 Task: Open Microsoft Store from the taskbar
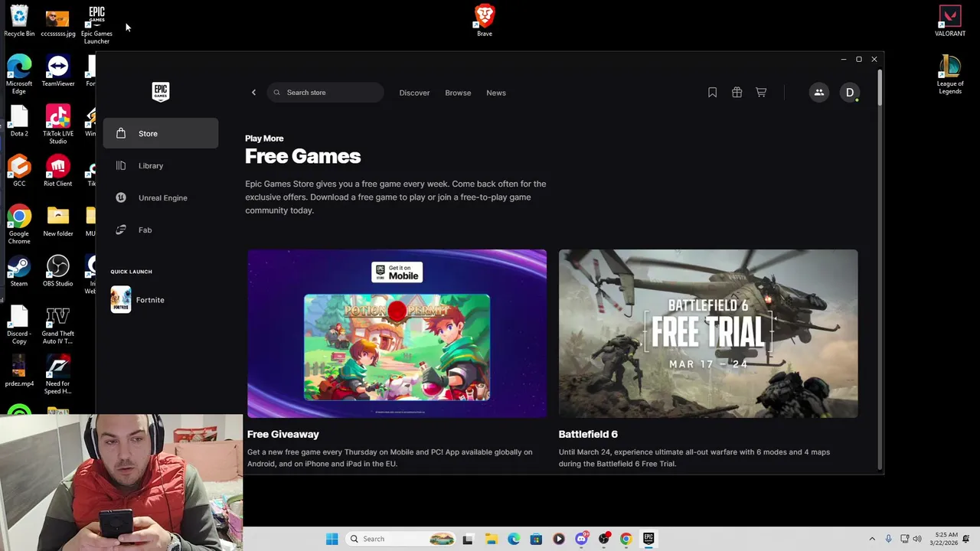pos(536,539)
